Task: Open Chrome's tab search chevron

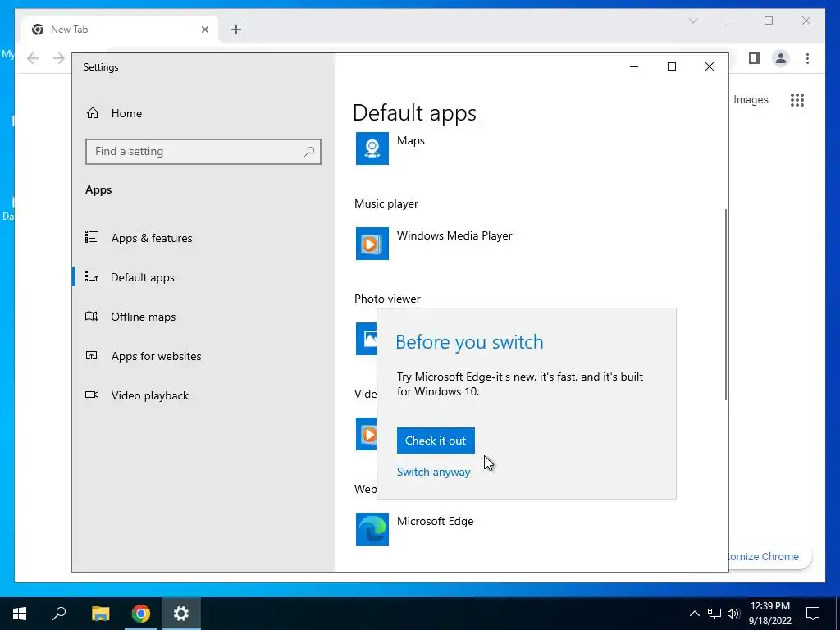Action: click(x=692, y=21)
